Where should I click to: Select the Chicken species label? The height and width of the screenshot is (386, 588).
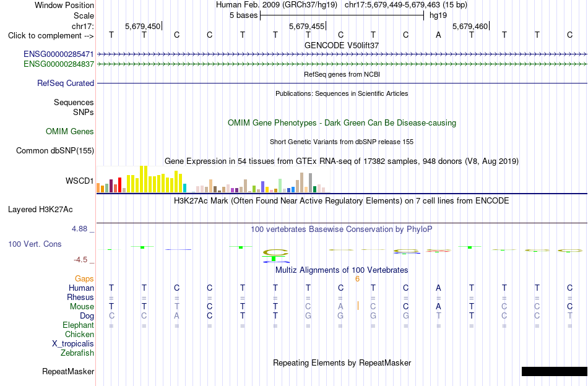coord(79,334)
